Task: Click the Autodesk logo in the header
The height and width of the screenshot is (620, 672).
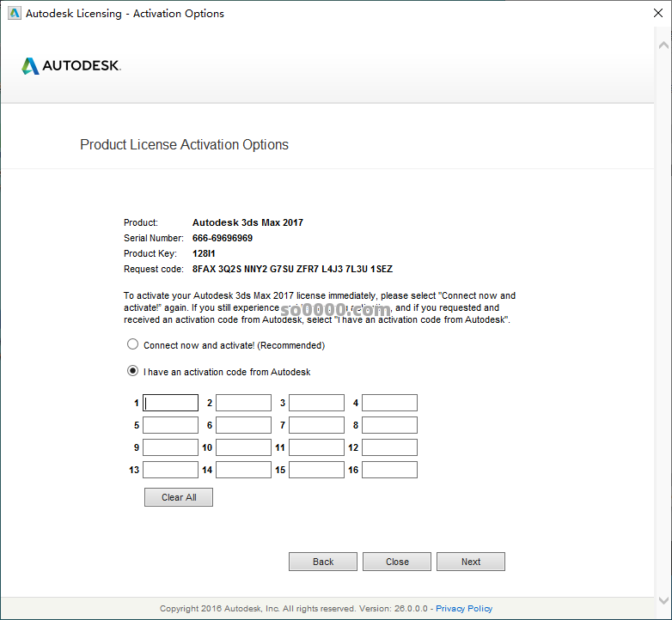Action: pyautogui.click(x=71, y=66)
